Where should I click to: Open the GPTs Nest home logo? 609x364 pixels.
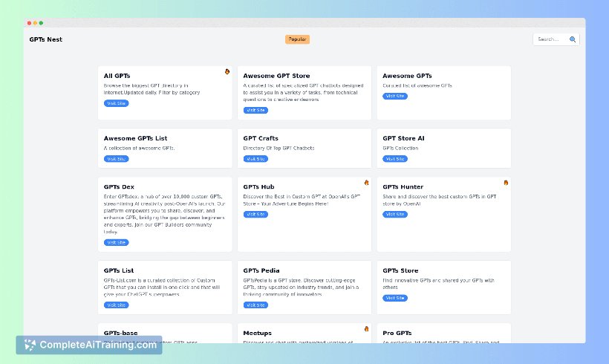(x=46, y=39)
